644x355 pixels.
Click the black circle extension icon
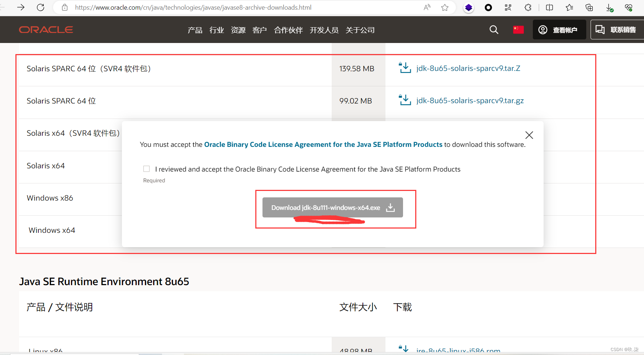click(x=488, y=8)
